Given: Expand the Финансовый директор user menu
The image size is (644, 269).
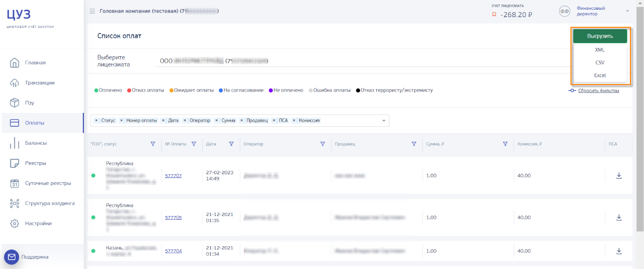Looking at the screenshot, I should pos(627,11).
